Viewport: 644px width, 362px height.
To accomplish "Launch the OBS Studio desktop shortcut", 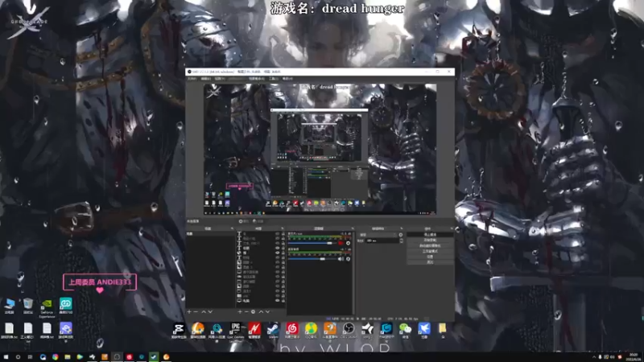I will pos(349,331).
